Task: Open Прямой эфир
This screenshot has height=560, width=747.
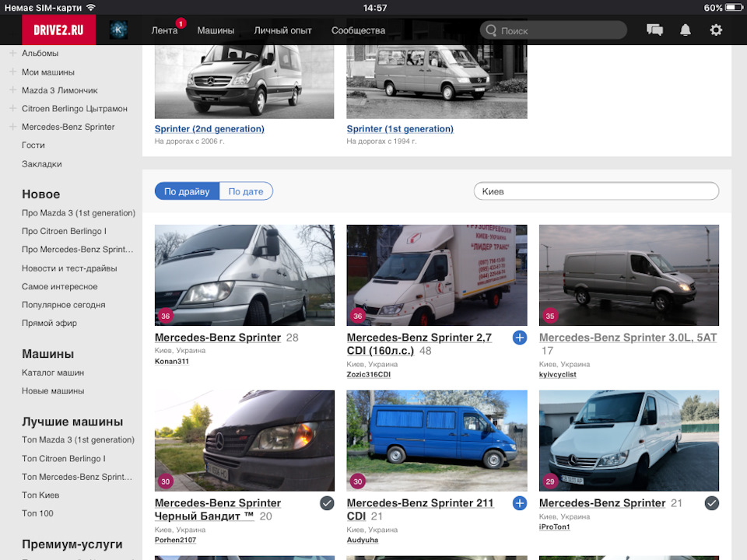Action: tap(49, 323)
